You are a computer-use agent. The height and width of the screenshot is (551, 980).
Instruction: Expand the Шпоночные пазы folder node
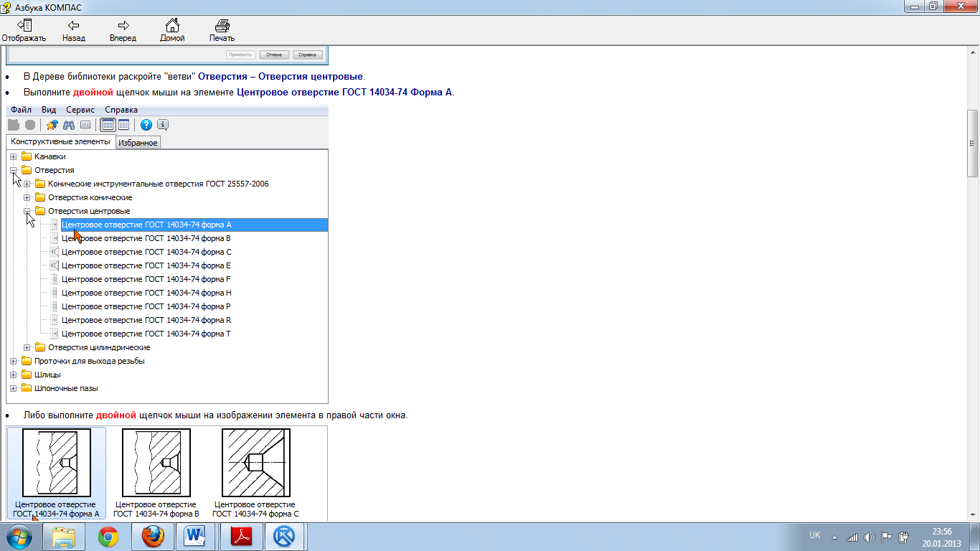click(x=14, y=388)
